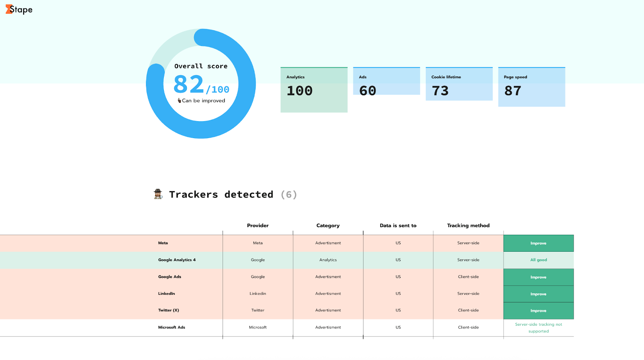Click US cell in Meta row
This screenshot has width=644, height=360.
(x=398, y=243)
